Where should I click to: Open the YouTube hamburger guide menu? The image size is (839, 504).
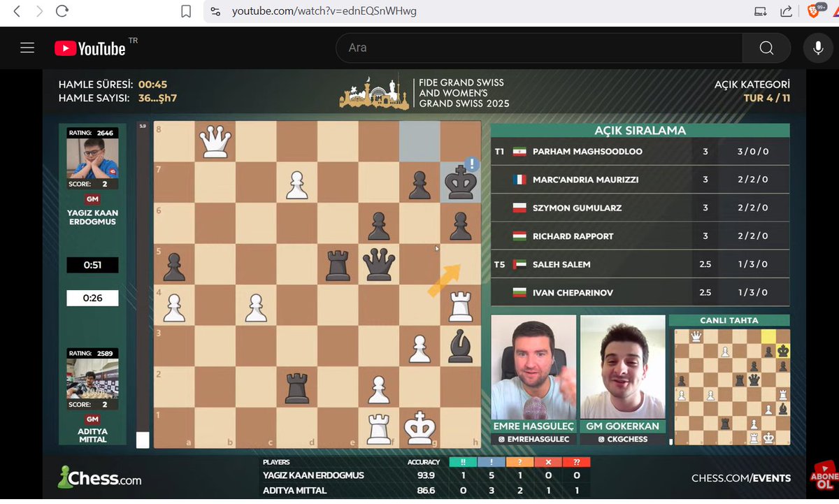[x=27, y=48]
